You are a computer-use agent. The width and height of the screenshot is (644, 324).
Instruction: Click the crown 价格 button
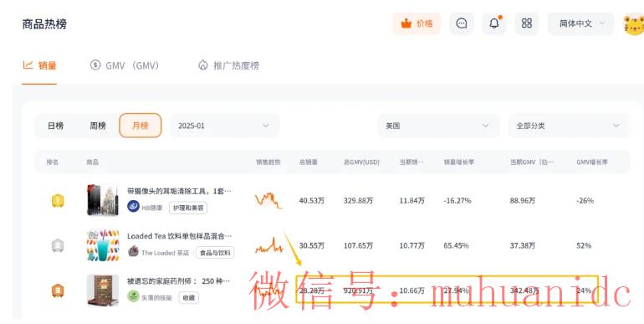click(x=417, y=23)
